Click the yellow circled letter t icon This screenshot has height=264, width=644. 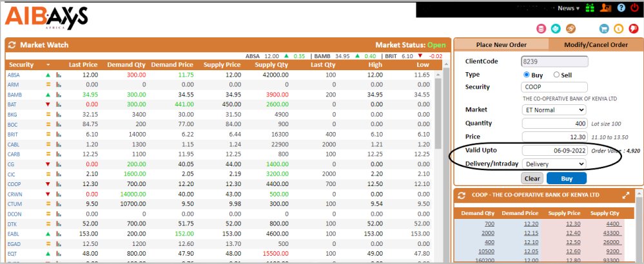[x=618, y=29]
